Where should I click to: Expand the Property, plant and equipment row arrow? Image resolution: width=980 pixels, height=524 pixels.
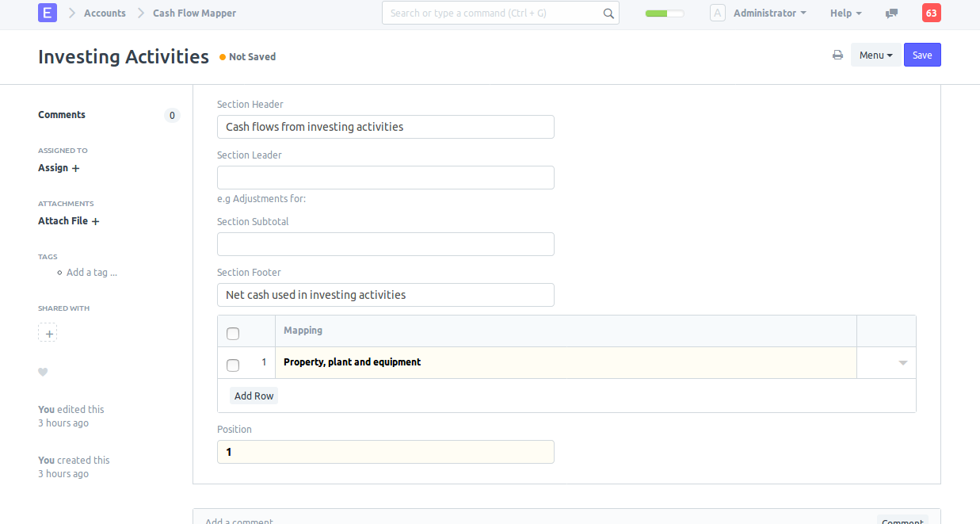point(902,363)
